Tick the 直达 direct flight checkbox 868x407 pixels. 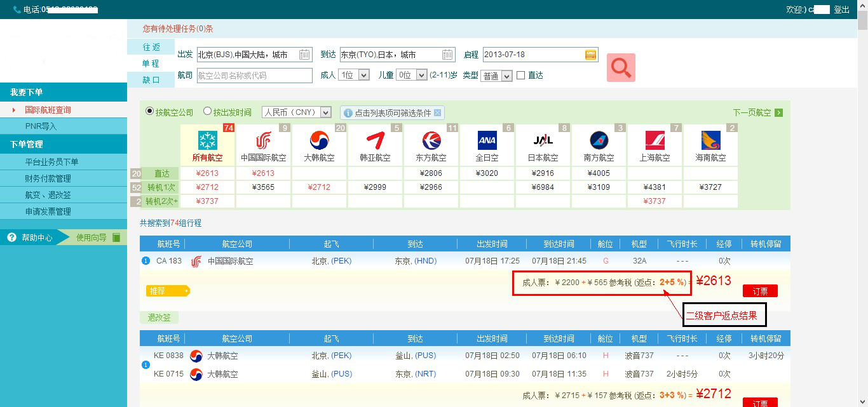pyautogui.click(x=521, y=75)
